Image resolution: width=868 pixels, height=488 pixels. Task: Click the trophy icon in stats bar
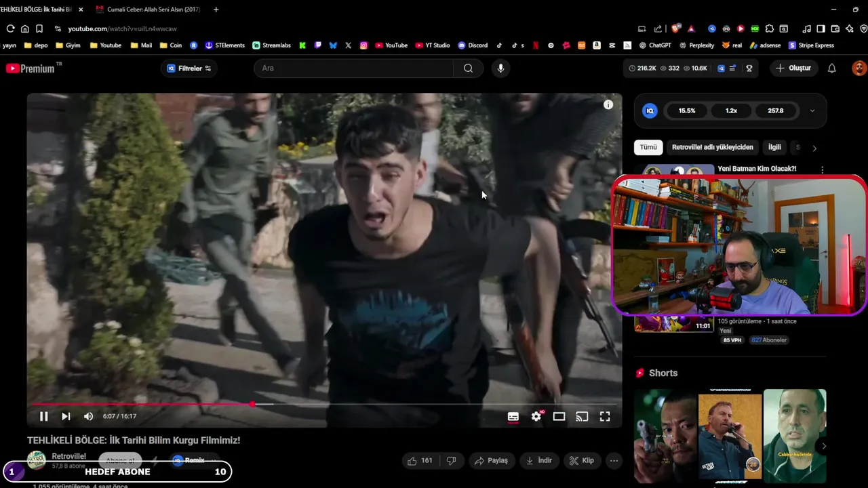(x=749, y=68)
